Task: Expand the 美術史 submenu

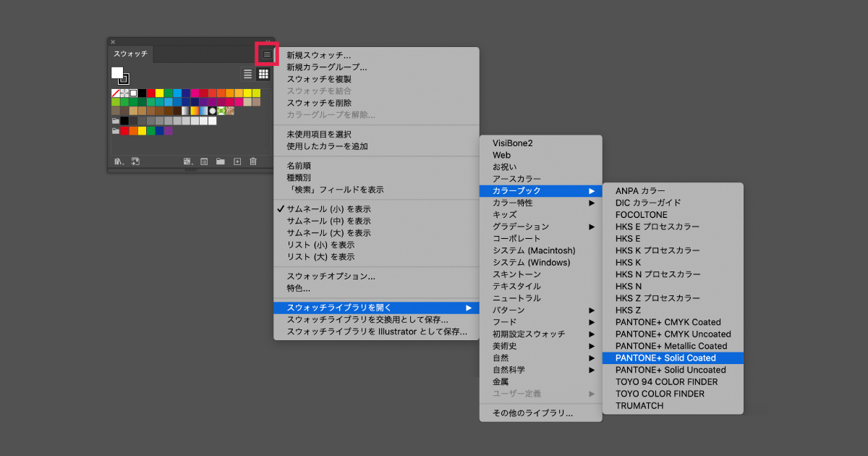Action: click(541, 346)
